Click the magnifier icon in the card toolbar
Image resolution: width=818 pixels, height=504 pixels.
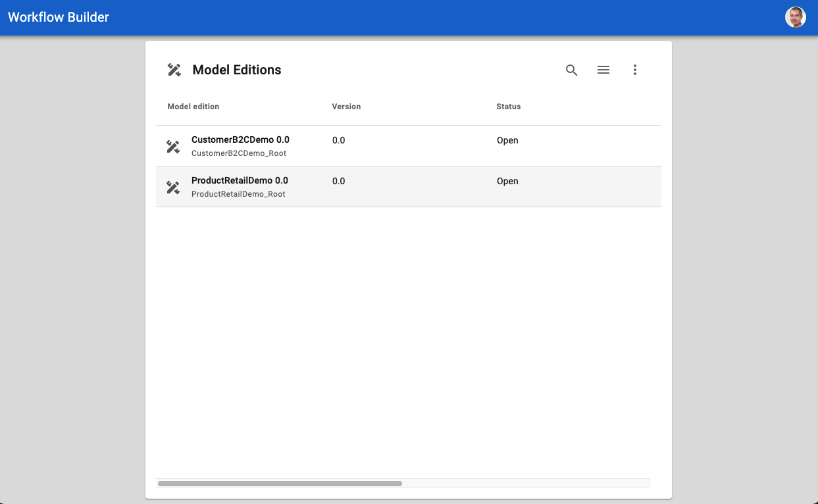click(x=571, y=70)
